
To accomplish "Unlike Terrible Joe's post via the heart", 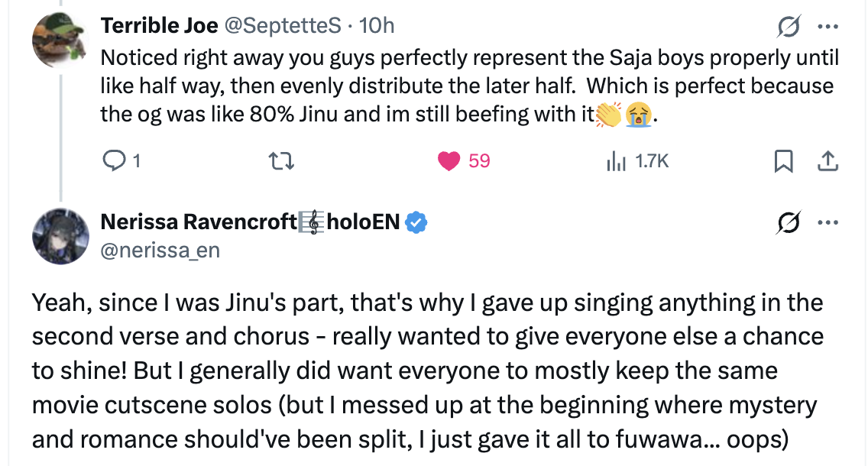I will click(449, 161).
